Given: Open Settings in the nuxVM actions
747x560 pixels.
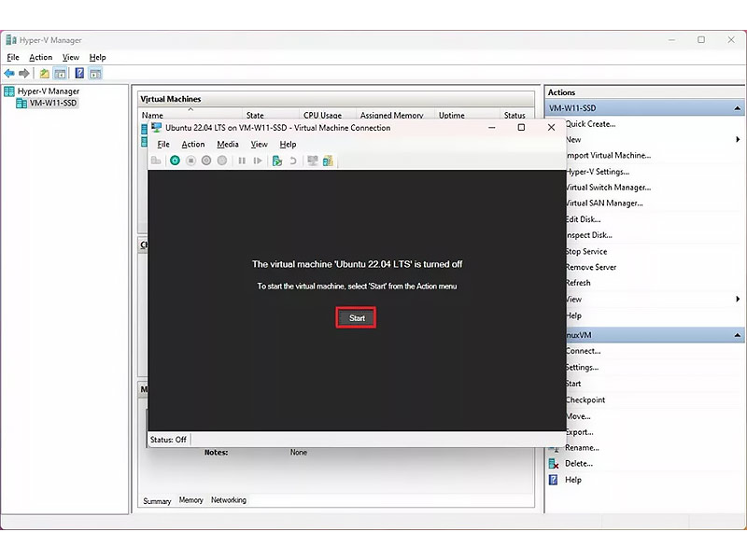Looking at the screenshot, I should [582, 367].
